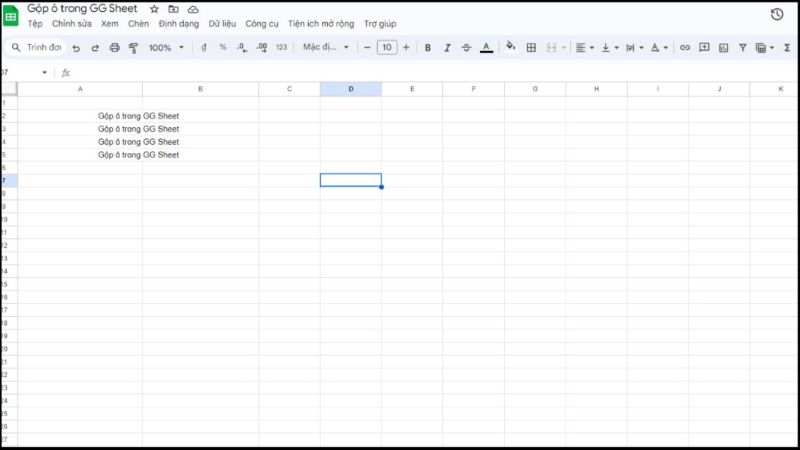
Task: Insert a comment
Action: click(704, 47)
